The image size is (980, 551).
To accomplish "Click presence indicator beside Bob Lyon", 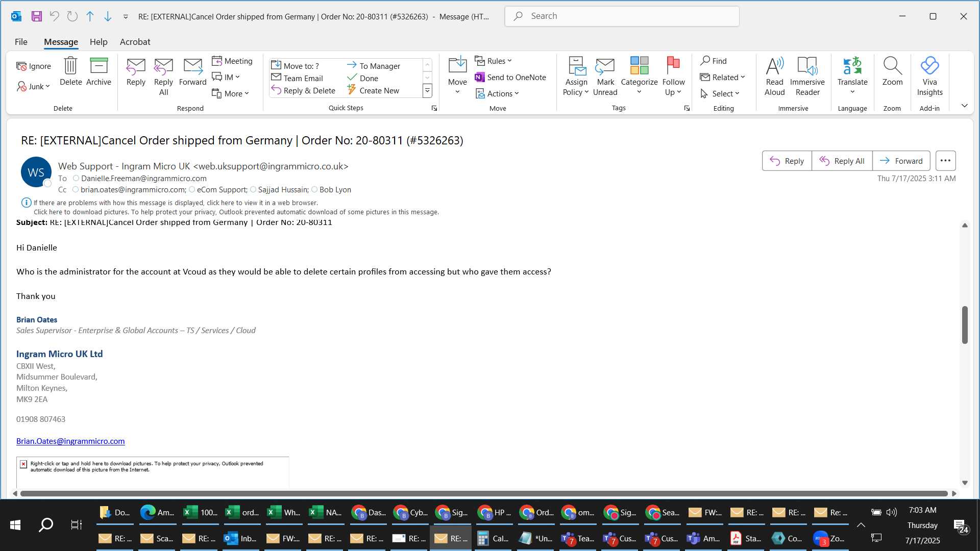I will click(314, 189).
